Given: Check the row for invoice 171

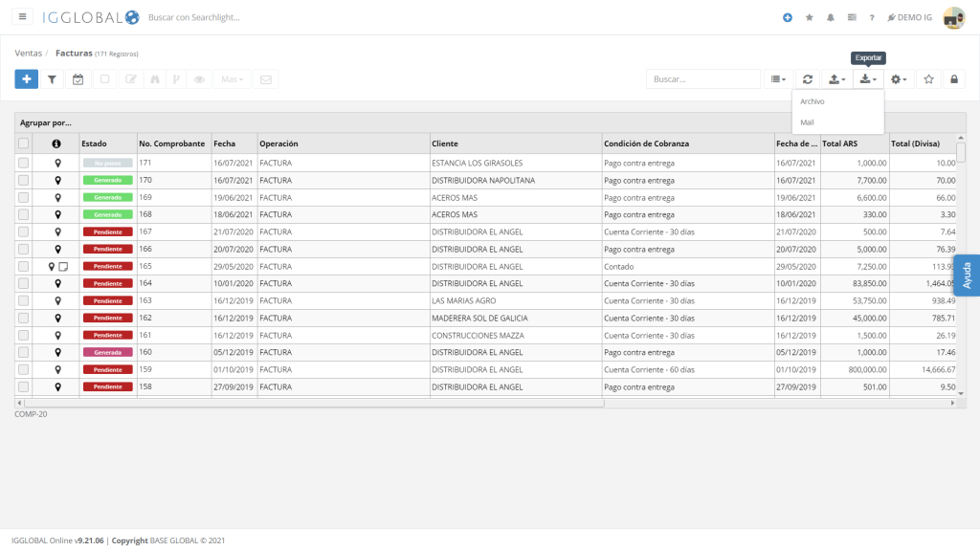Looking at the screenshot, I should pyautogui.click(x=23, y=163).
